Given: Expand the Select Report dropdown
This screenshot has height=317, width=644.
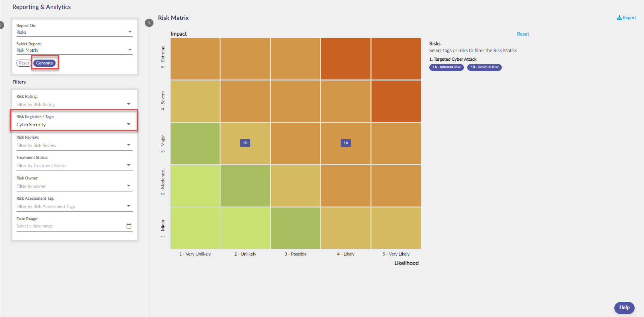Looking at the screenshot, I should [74, 50].
